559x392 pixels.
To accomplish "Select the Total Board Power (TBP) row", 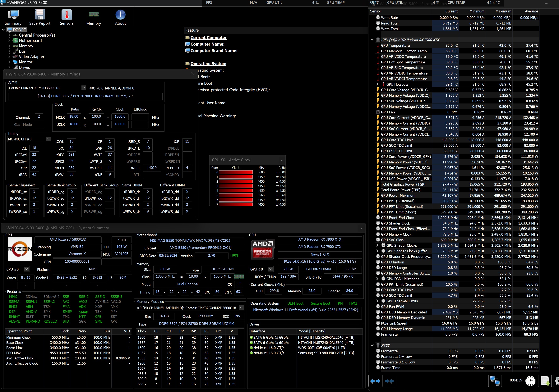I will tap(454, 190).
